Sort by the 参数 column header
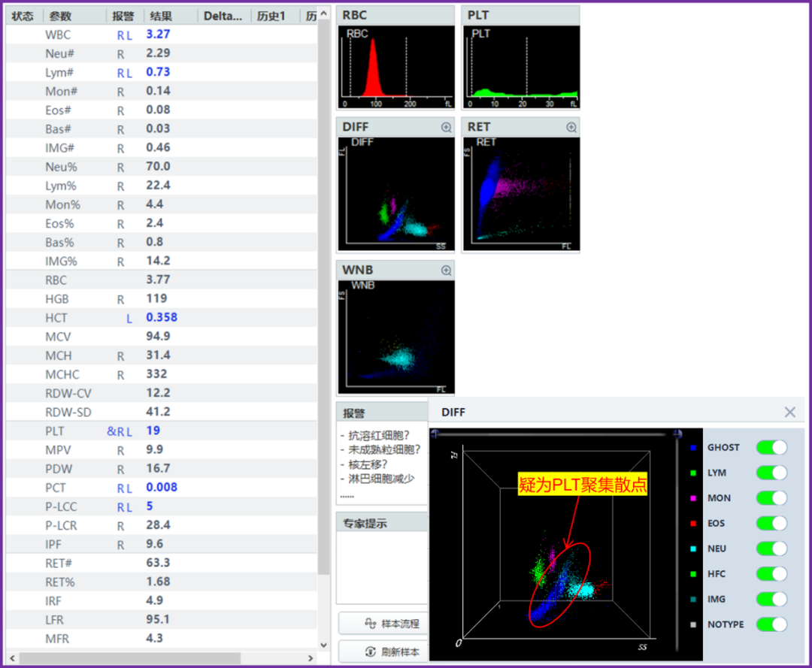Viewport: 812px width, 668px height. click(x=74, y=16)
